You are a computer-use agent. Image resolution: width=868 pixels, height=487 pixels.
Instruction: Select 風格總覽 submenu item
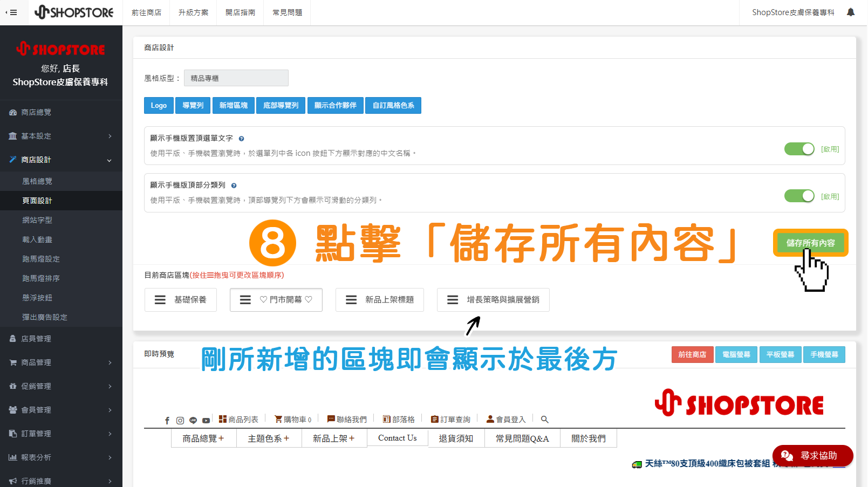[61, 181]
